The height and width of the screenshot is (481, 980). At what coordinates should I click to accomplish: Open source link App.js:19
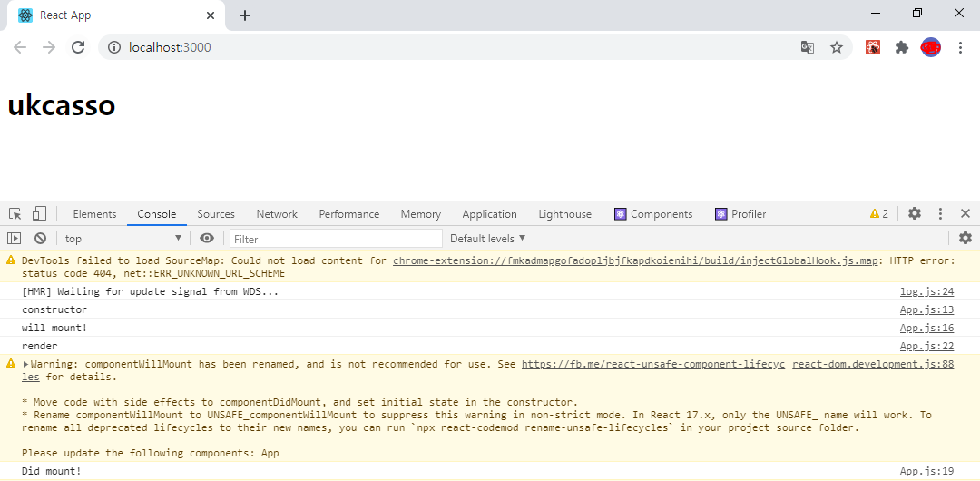[x=926, y=471]
